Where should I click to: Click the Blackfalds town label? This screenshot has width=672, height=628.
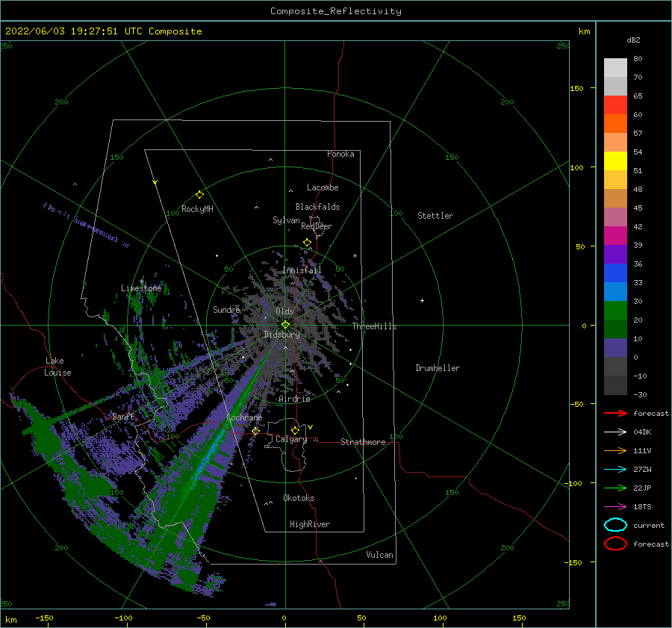[317, 207]
